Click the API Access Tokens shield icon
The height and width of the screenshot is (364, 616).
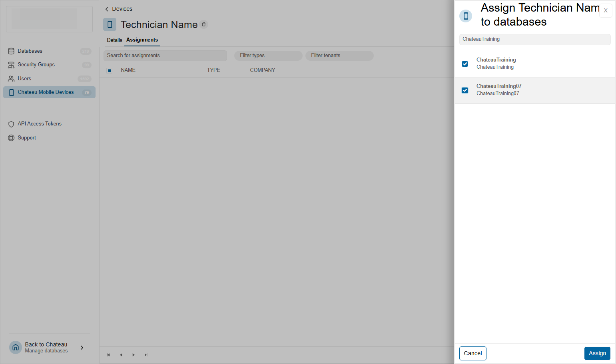tap(11, 124)
